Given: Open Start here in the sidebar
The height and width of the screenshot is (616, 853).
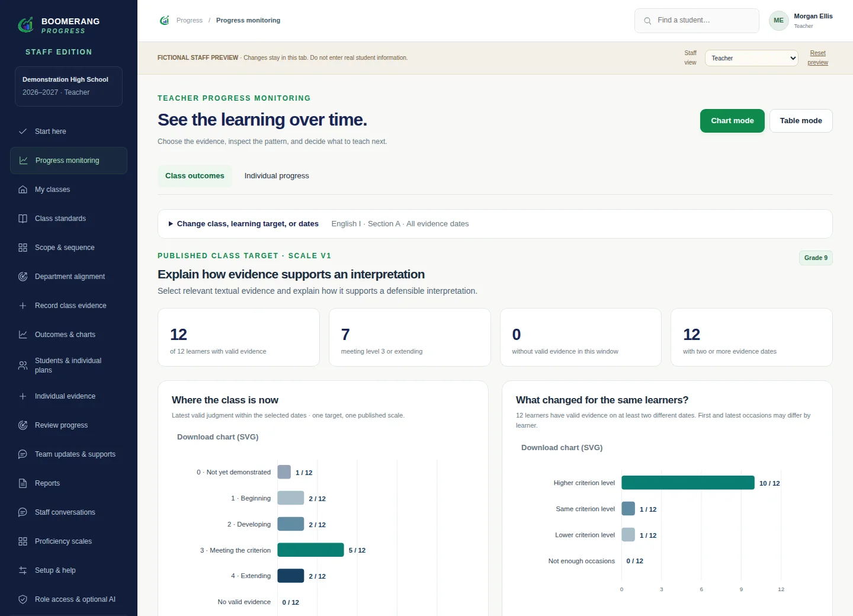Looking at the screenshot, I should click(x=69, y=131).
